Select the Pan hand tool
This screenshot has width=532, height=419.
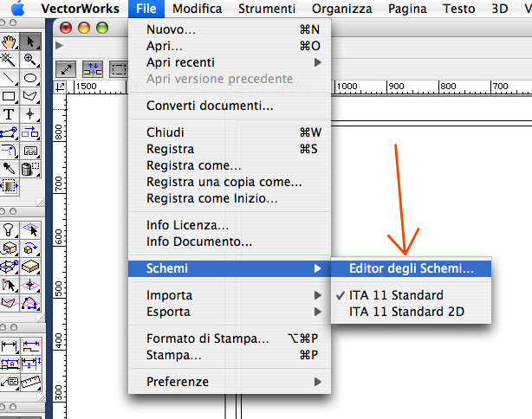10,42
